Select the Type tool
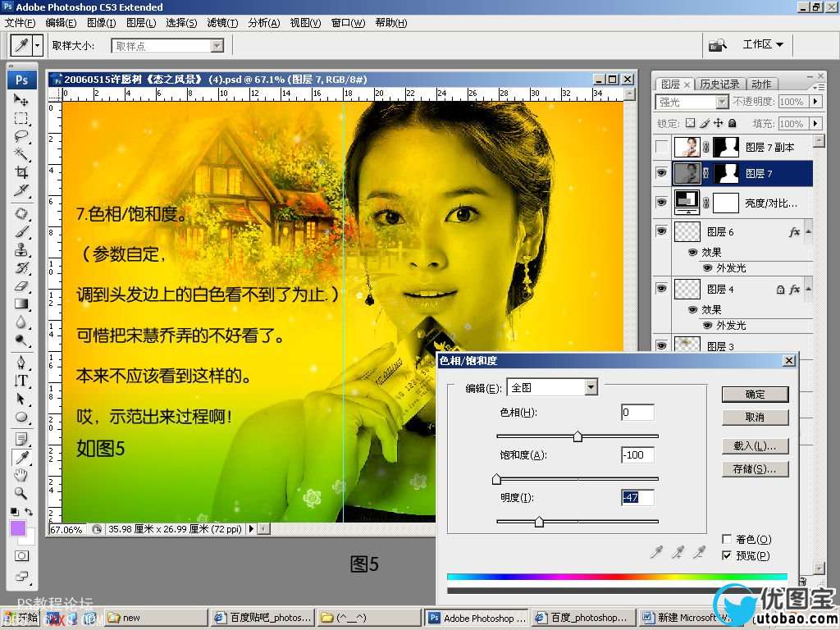Image resolution: width=840 pixels, height=630 pixels. 21,381
